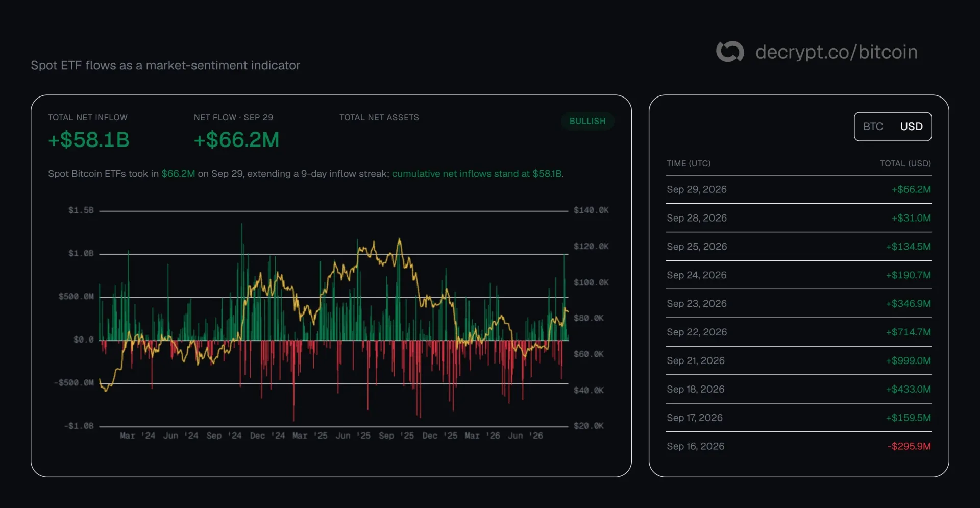Click the Sep '25 x-axis label
This screenshot has height=508, width=980.
click(x=396, y=436)
